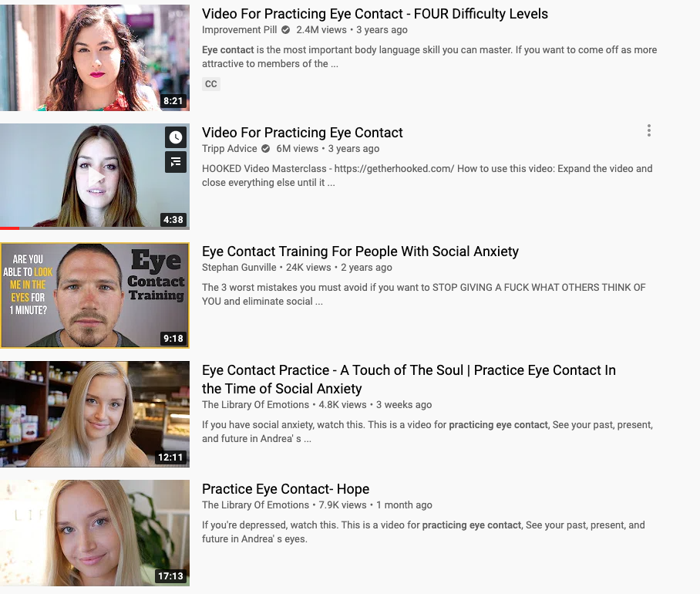Open the 'Video For Practicing Eye Contact' title

[302, 133]
